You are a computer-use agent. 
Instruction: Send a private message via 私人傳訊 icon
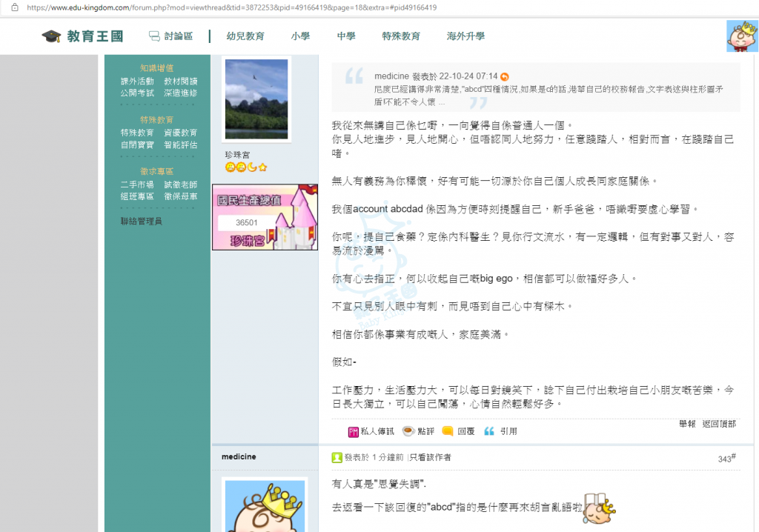354,431
